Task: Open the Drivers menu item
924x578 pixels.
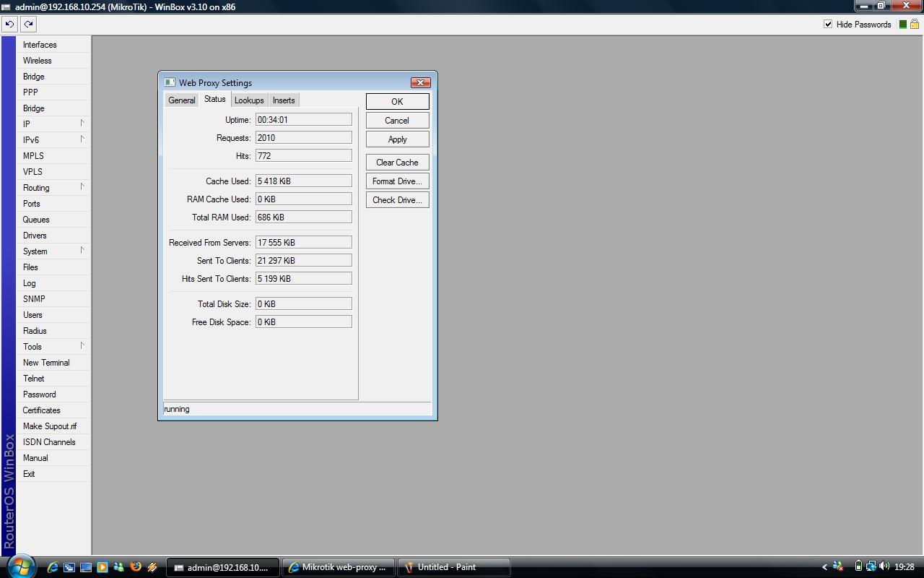Action: (53, 236)
